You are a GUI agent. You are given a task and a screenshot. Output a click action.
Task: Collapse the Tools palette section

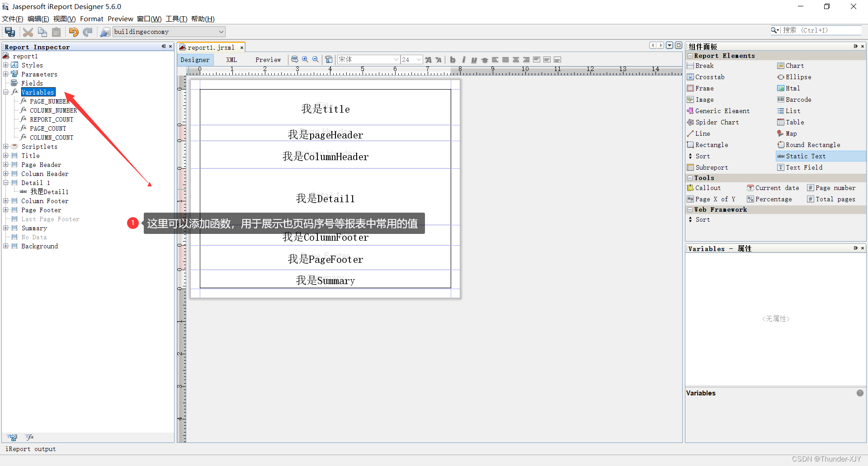pos(690,178)
